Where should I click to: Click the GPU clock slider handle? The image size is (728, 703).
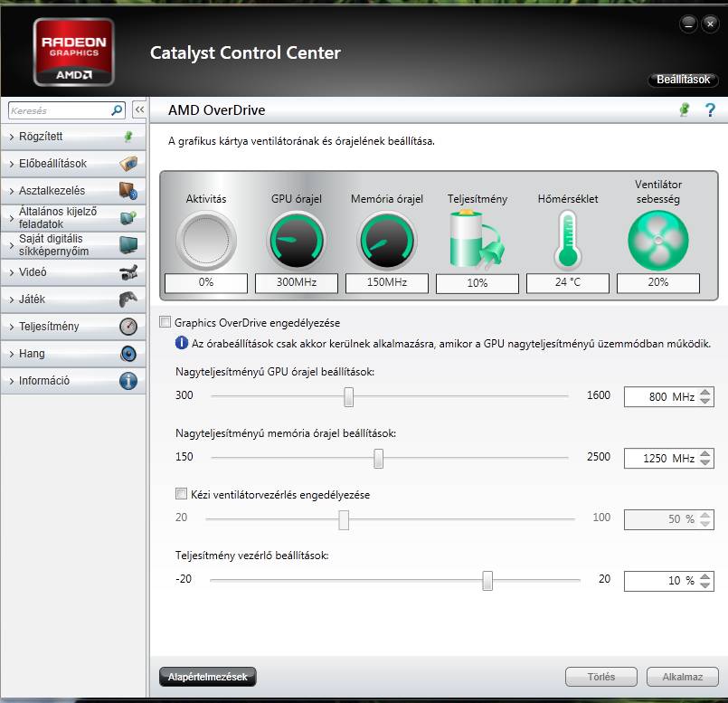coord(349,397)
